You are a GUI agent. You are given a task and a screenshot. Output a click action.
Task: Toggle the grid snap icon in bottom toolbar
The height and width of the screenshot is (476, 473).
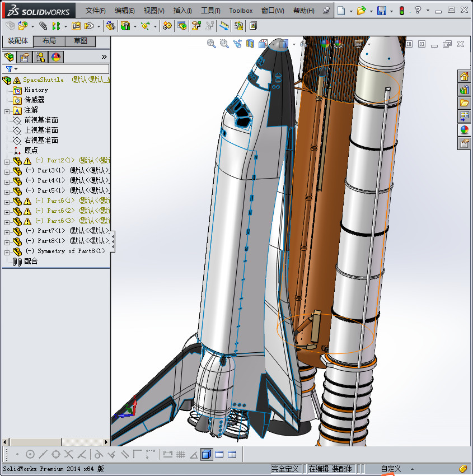[181, 455]
